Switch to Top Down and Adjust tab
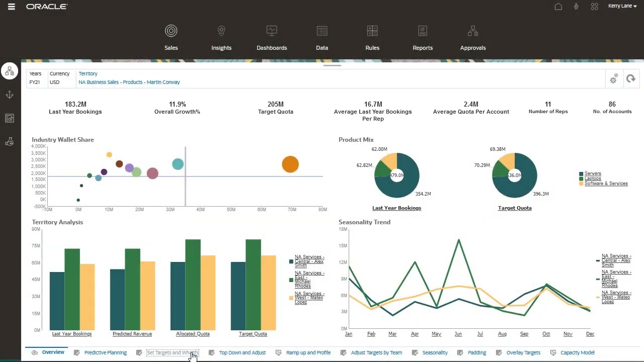 [242, 352]
